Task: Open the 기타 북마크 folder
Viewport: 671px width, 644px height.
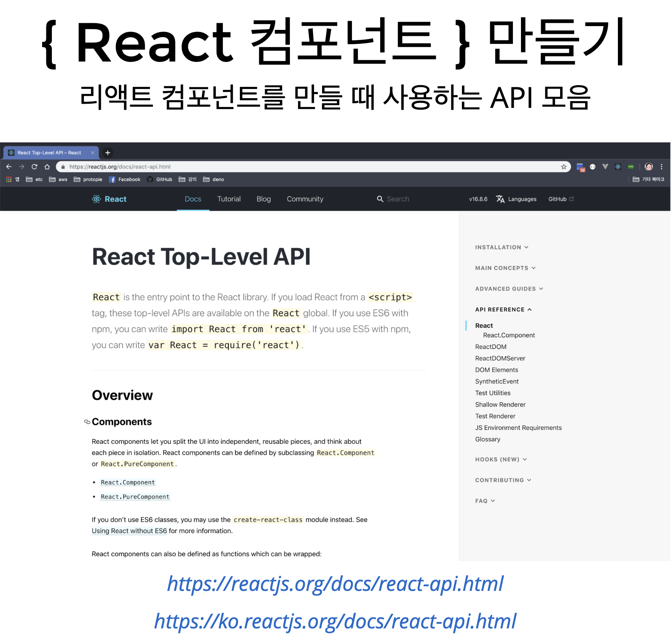Action: coord(649,180)
